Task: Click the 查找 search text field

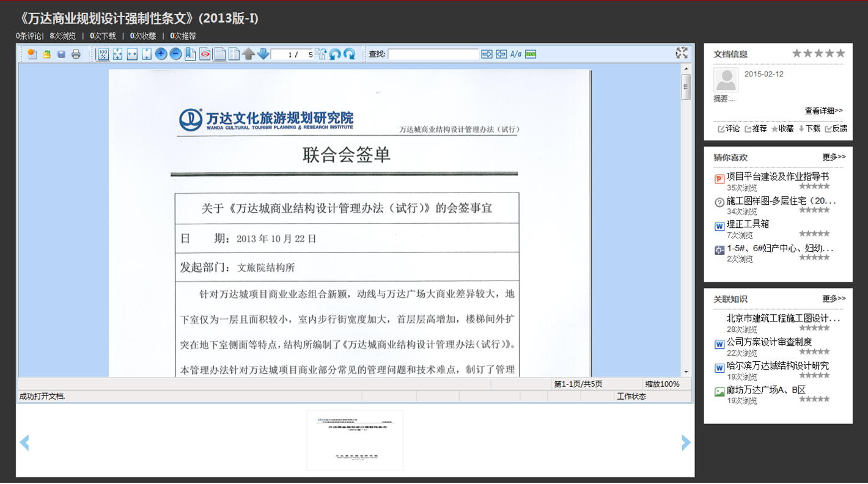Action: click(x=433, y=54)
